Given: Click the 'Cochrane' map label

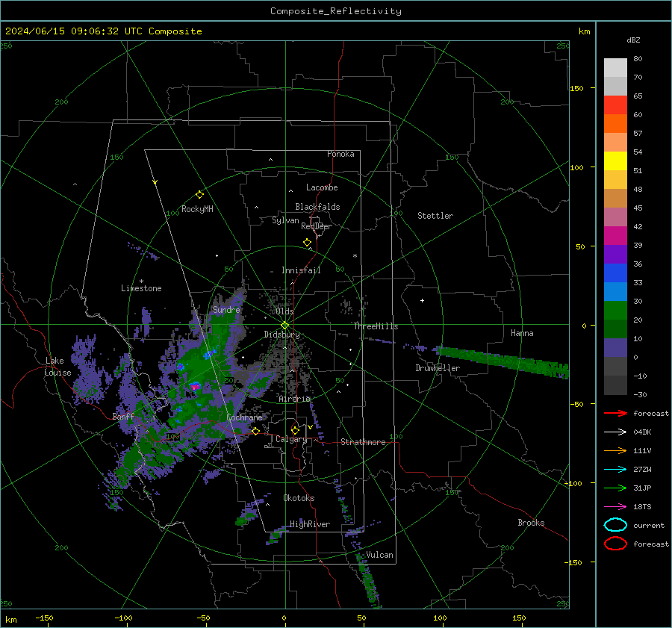Looking at the screenshot, I should 244,417.
